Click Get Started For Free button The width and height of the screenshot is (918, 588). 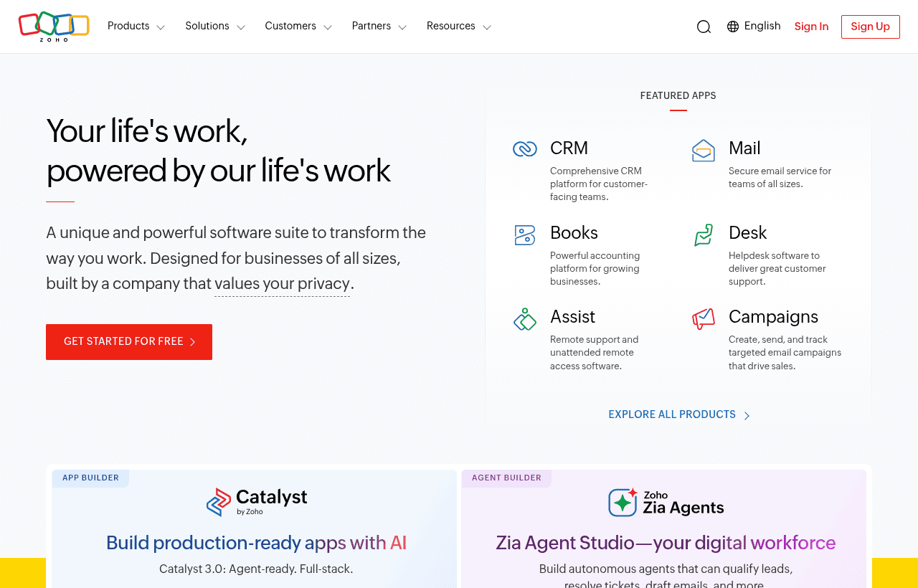coord(129,342)
